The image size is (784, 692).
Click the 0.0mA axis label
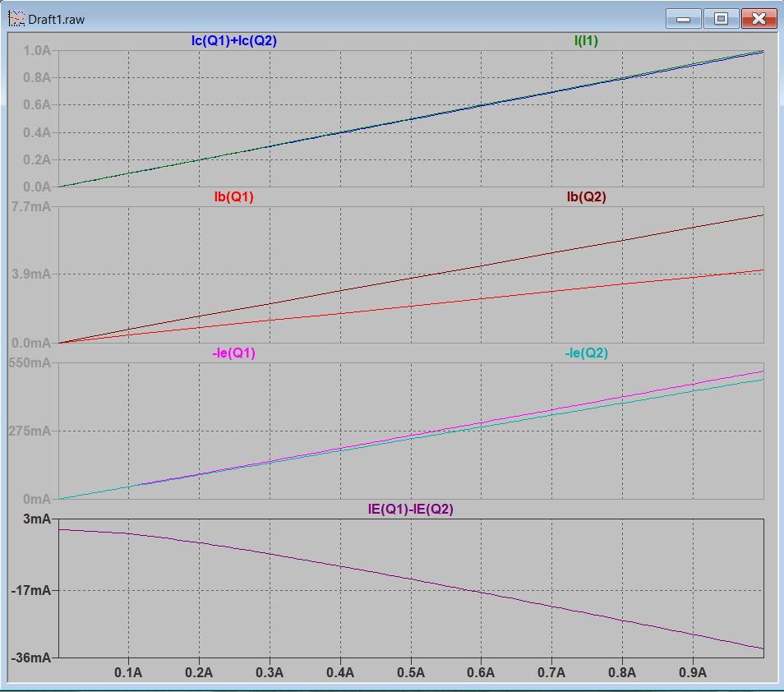click(x=31, y=343)
